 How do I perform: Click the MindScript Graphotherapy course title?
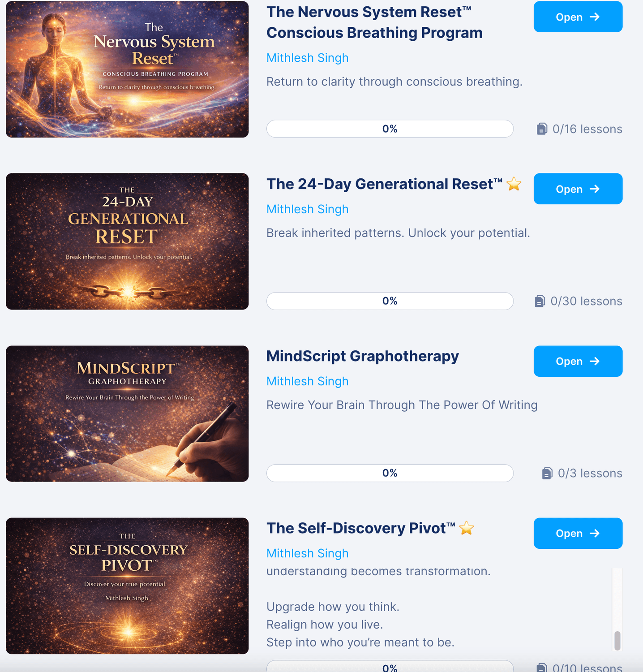pos(363,356)
